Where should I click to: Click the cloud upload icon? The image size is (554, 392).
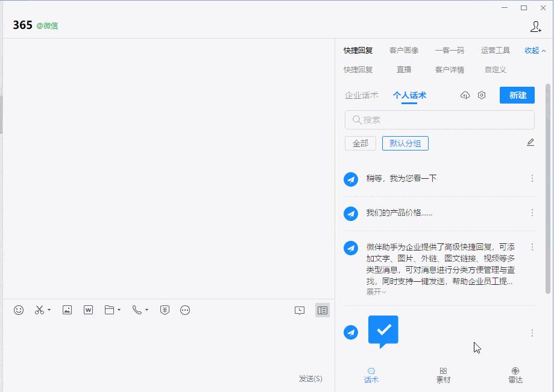(x=465, y=95)
